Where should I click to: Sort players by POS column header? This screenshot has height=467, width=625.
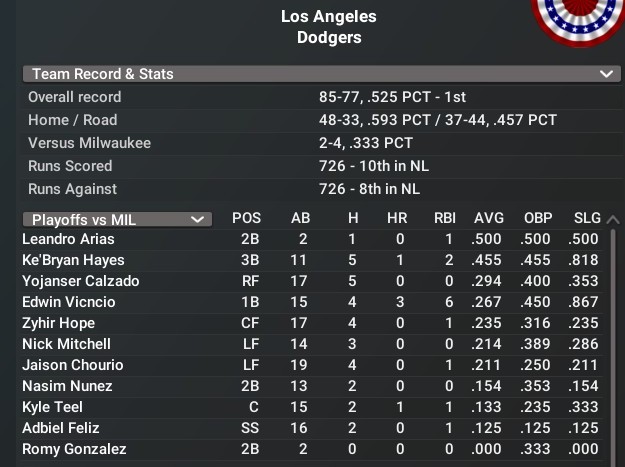point(247,218)
